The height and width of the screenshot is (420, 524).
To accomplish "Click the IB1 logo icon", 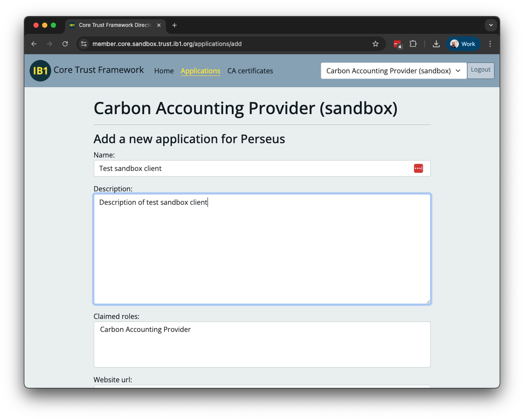I will coord(40,71).
